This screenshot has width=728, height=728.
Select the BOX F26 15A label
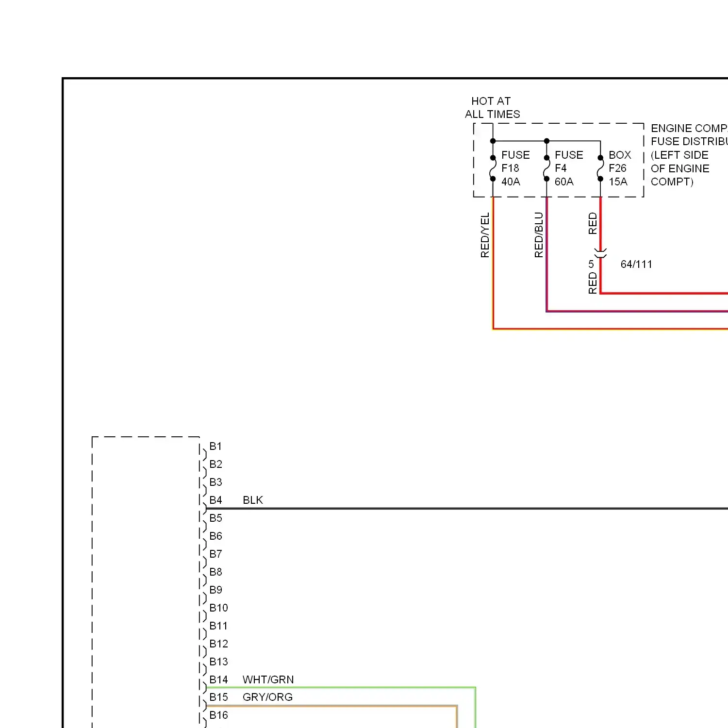click(620, 168)
